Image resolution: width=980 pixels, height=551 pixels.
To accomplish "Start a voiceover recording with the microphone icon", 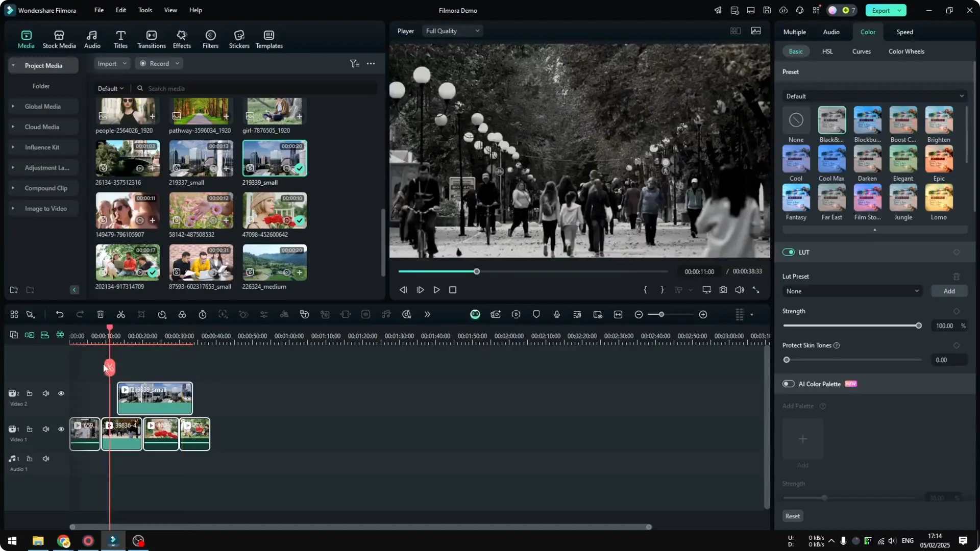I will click(556, 314).
